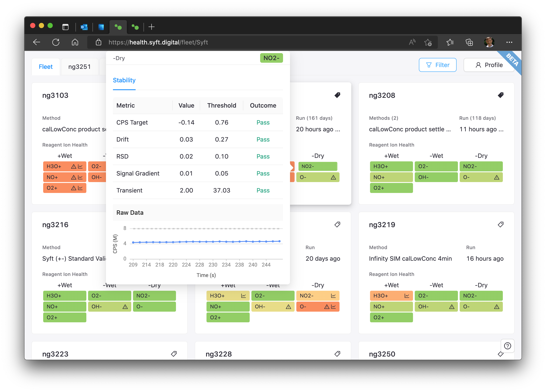Select the NO+ tile on ng3219 card
The image size is (546, 392).
click(391, 307)
